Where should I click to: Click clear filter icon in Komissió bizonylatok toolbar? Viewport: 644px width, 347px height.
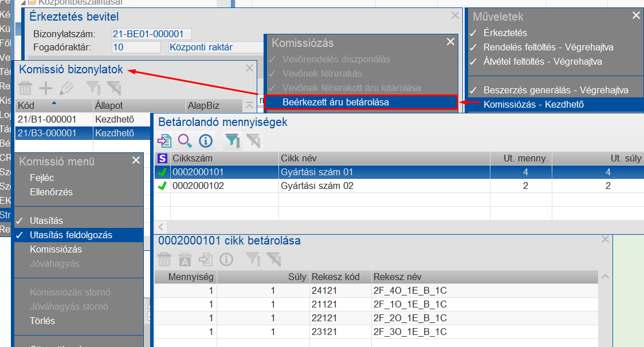click(x=114, y=88)
